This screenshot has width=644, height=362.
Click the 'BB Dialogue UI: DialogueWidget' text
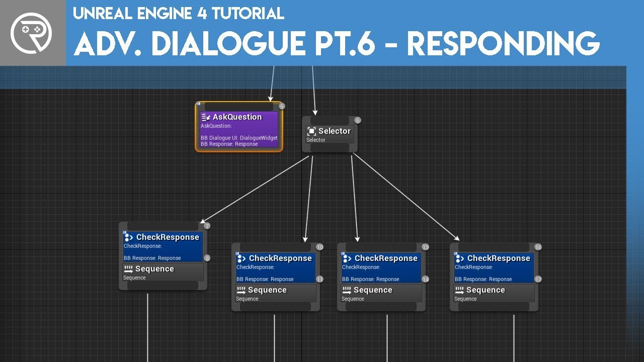(239, 138)
